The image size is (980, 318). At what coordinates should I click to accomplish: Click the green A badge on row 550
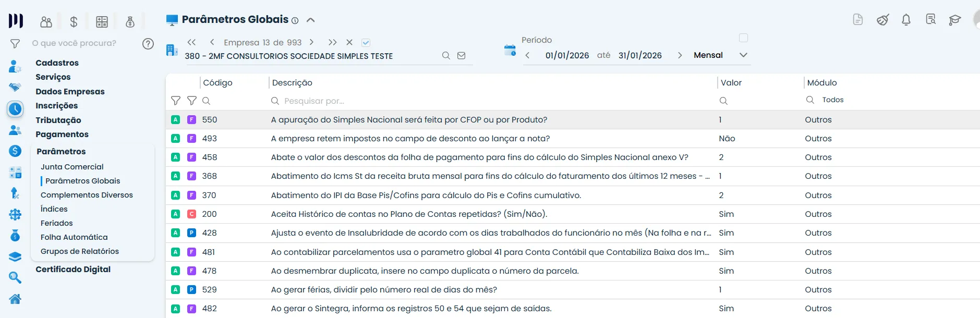coord(176,119)
